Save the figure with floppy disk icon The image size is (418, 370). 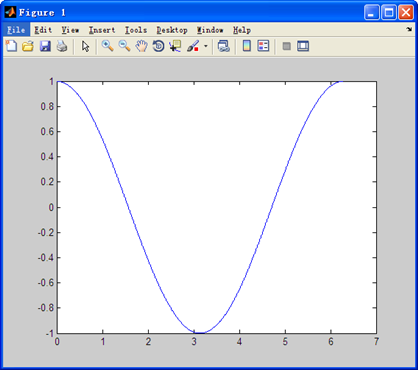pos(45,46)
